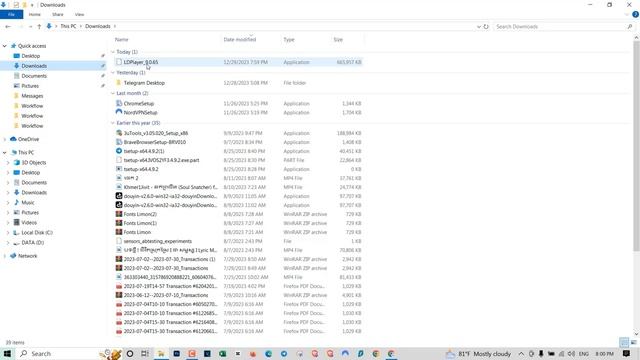The width and height of the screenshot is (640, 360).
Task: Open weather widget Mostly cloudy
Action: click(478, 353)
